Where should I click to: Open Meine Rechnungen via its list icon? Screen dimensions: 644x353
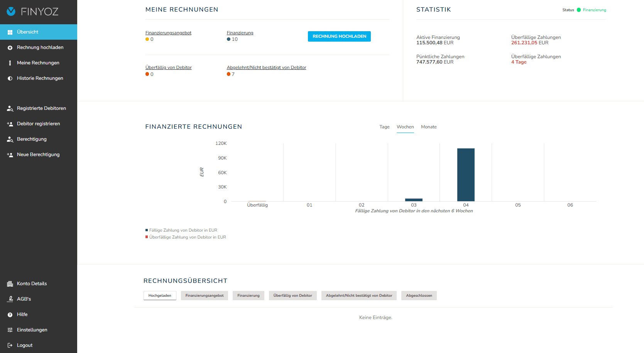point(10,62)
